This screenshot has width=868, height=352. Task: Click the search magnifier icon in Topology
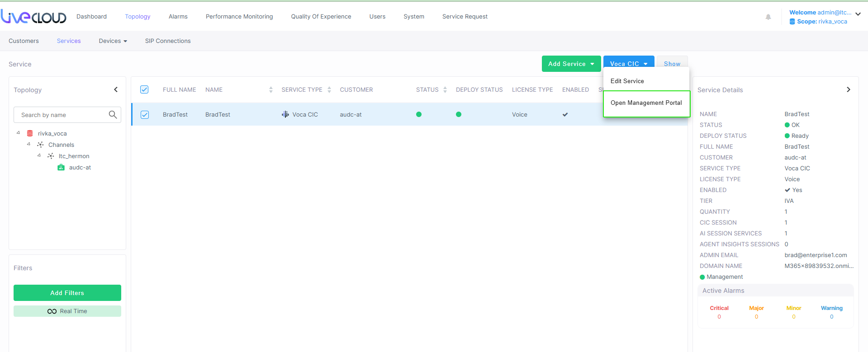(x=113, y=115)
